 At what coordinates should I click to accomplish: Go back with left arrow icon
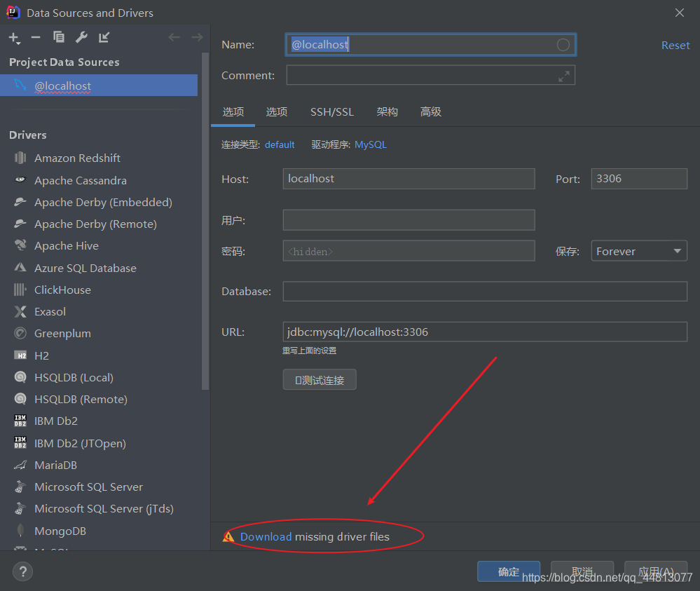(174, 37)
